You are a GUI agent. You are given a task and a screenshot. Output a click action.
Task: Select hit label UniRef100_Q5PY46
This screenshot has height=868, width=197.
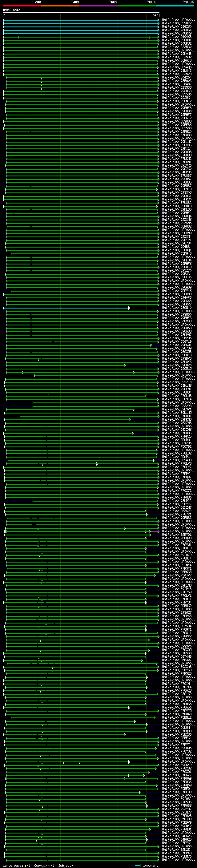point(177,291)
